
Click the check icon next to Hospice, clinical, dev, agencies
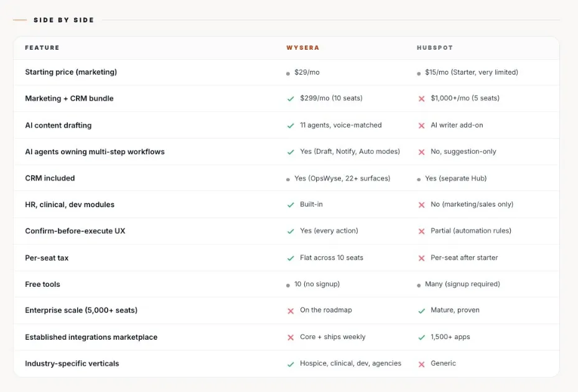coord(291,365)
